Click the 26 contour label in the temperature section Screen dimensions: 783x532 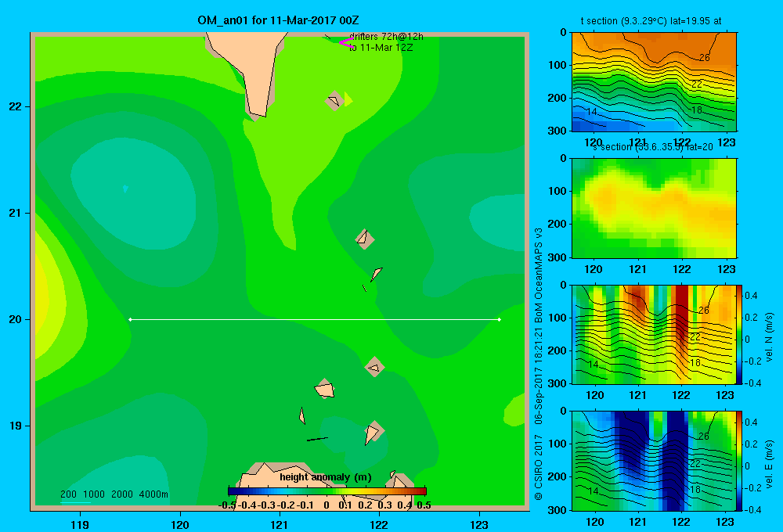click(704, 57)
